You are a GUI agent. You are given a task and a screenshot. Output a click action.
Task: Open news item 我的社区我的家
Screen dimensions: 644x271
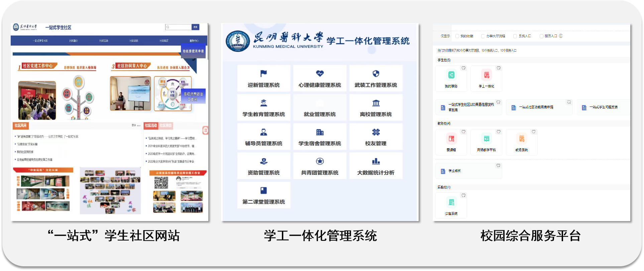click(25, 152)
